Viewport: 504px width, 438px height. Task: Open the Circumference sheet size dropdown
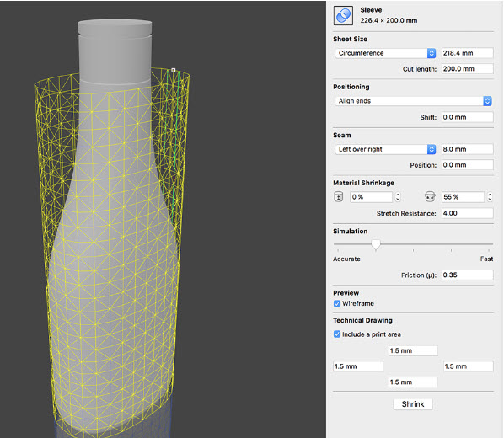[x=385, y=53]
